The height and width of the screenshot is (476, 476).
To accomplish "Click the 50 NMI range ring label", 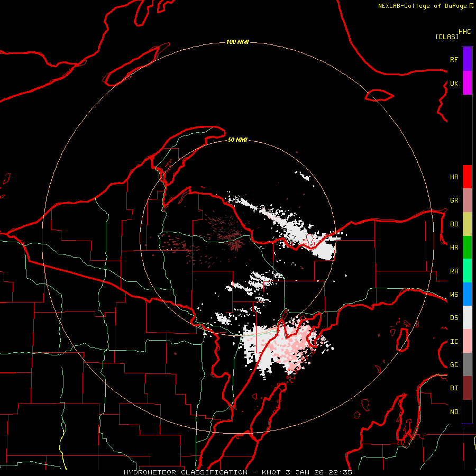I will pyautogui.click(x=237, y=140).
